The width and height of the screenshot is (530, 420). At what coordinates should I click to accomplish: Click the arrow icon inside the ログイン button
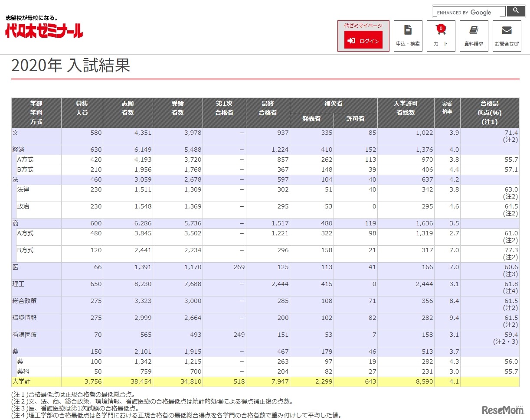pos(352,40)
